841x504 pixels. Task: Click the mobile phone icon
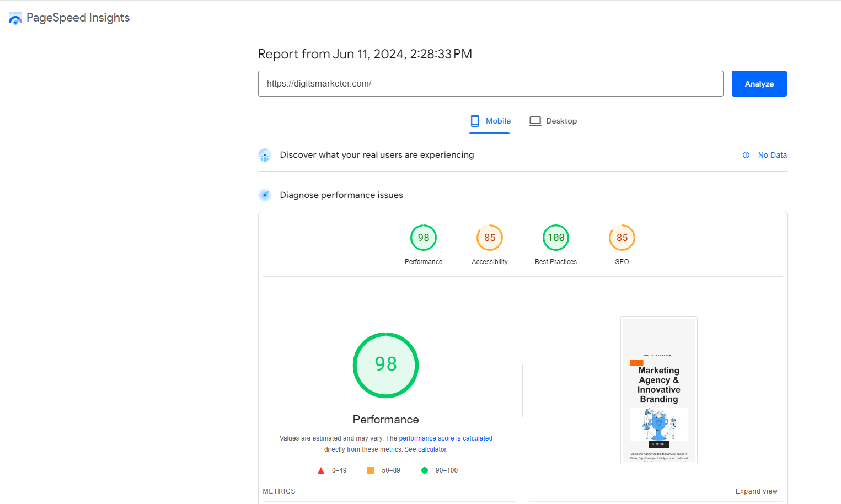pyautogui.click(x=474, y=121)
